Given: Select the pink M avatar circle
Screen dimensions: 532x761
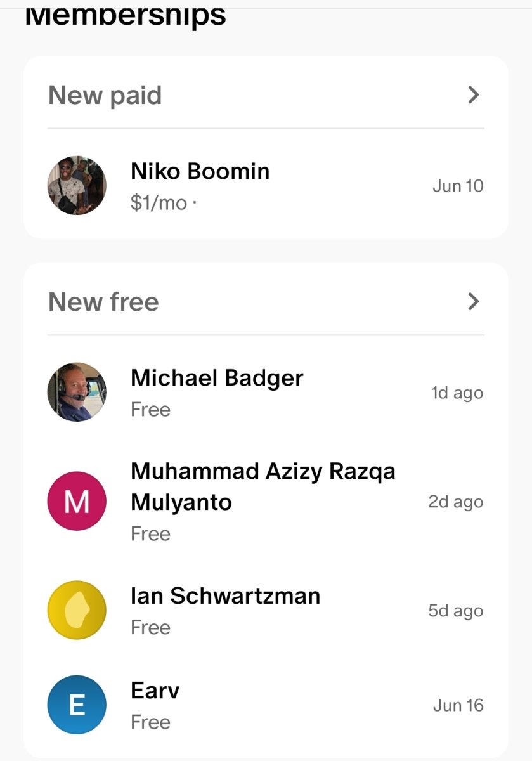Looking at the screenshot, I should [x=77, y=502].
